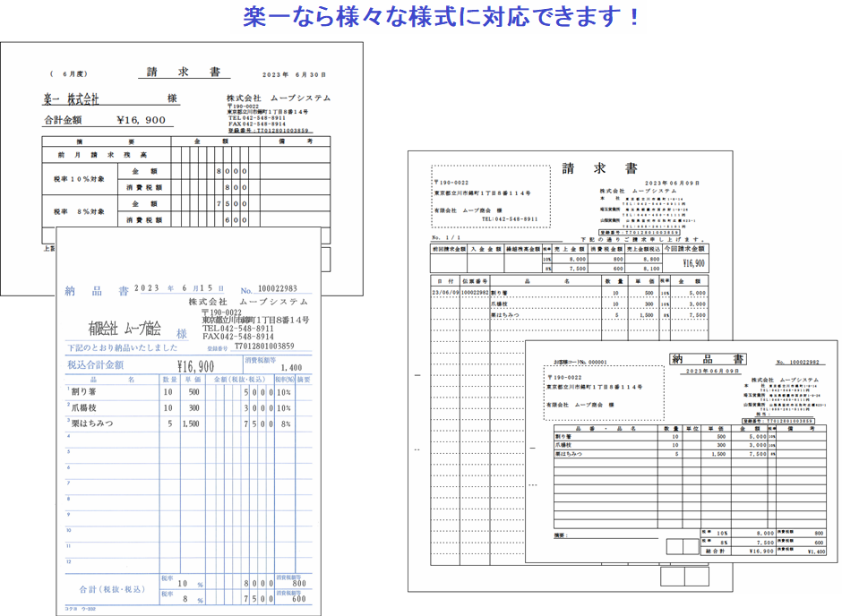
Task: Click the 伝票番号 column header
Action: tap(475, 281)
